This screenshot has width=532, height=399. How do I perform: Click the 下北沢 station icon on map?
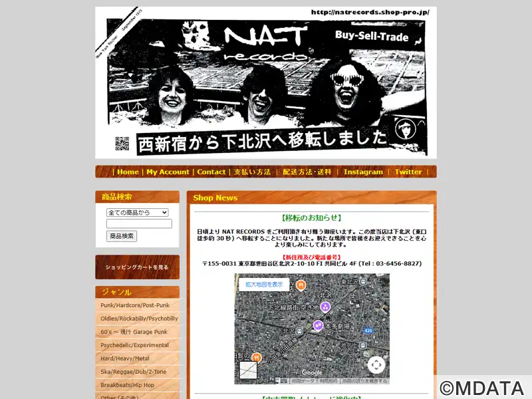(x=300, y=331)
